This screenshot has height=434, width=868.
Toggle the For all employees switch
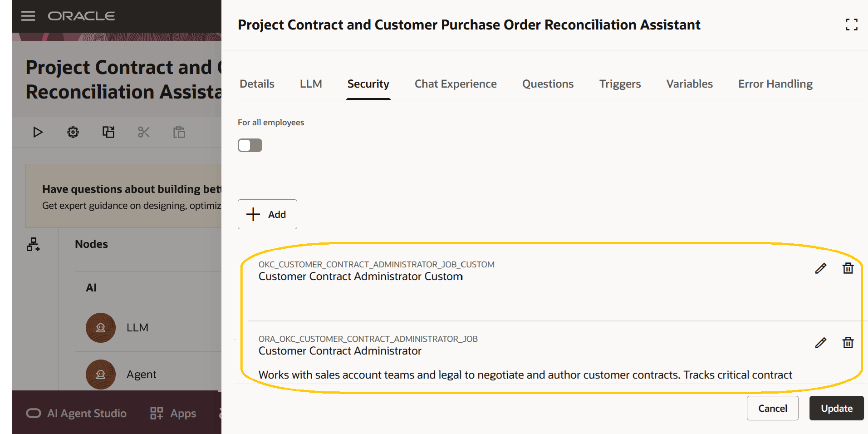250,145
